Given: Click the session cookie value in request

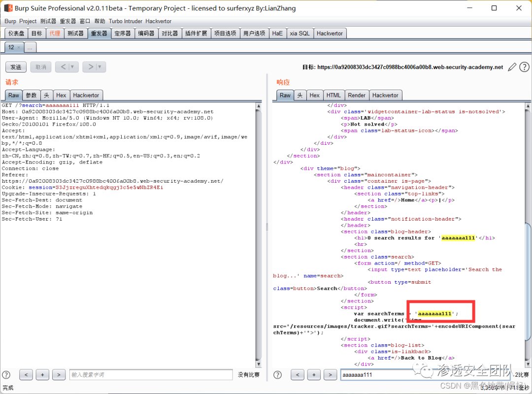Looking at the screenshot, I should [x=109, y=187].
